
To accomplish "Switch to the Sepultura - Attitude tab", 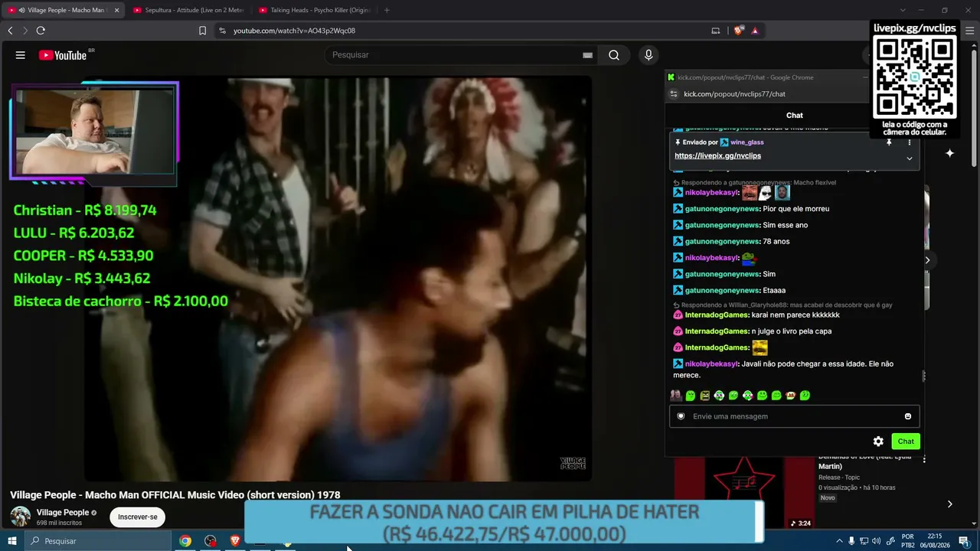I will point(188,10).
